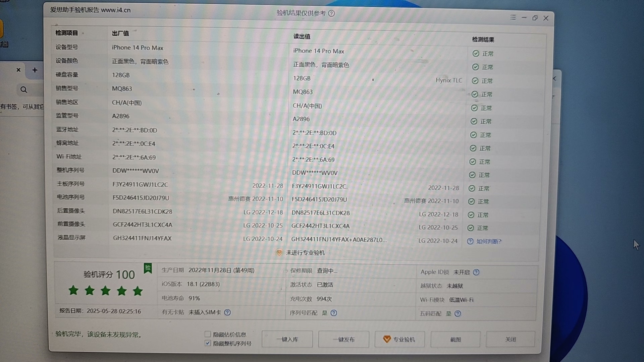Image resolution: width=644 pixels, height=362 pixels.
Task: Click the 正常 check icon for 后置摄像头
Action: [x=471, y=215]
